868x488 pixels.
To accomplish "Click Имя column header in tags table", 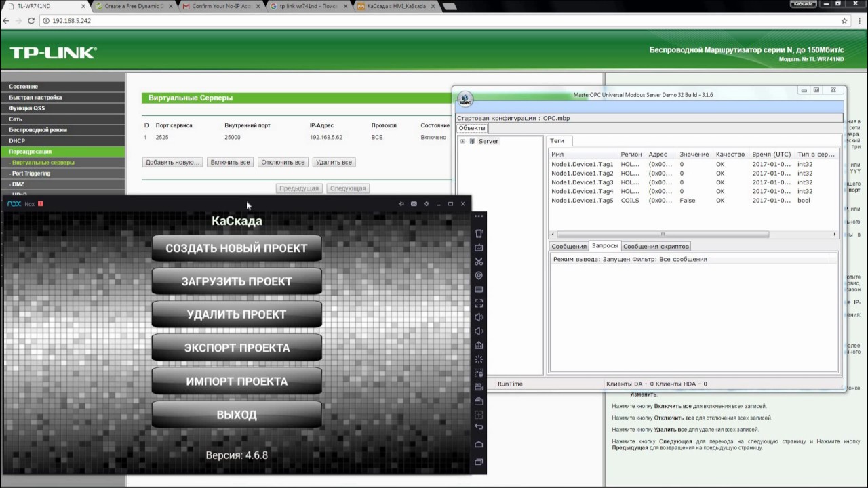I will point(583,155).
